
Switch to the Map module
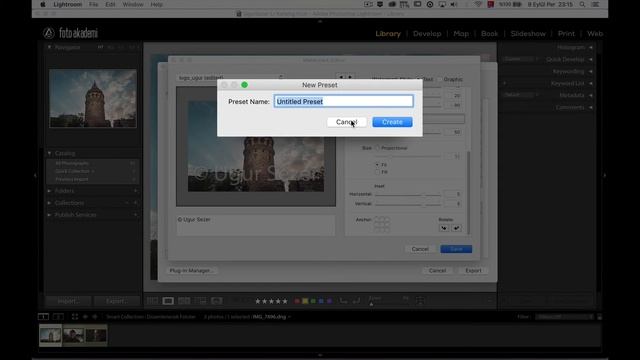pyautogui.click(x=461, y=34)
